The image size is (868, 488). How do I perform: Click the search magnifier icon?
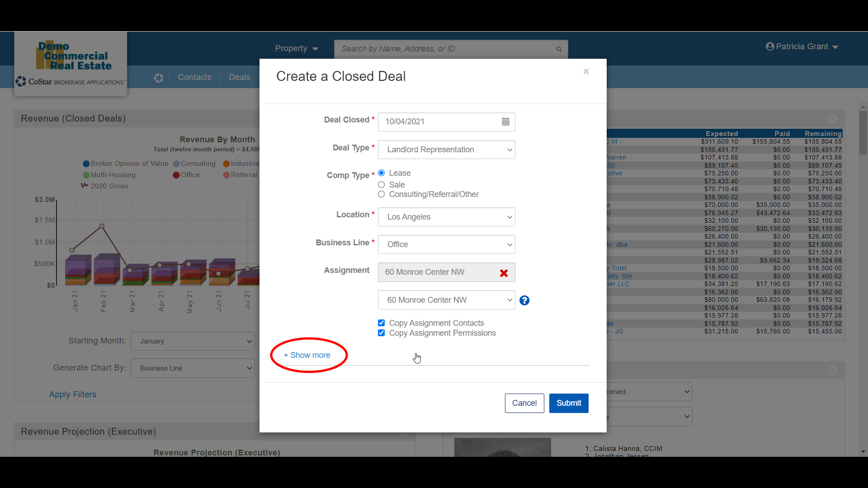[559, 49]
